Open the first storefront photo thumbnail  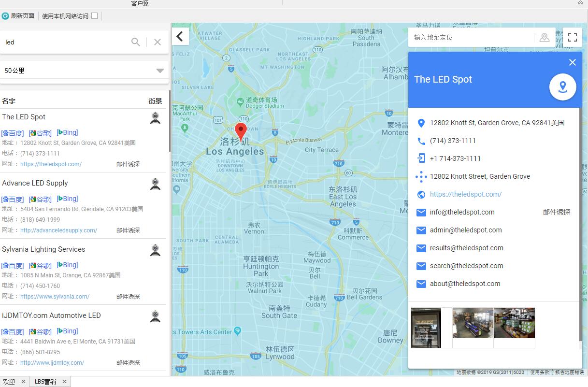point(426,328)
